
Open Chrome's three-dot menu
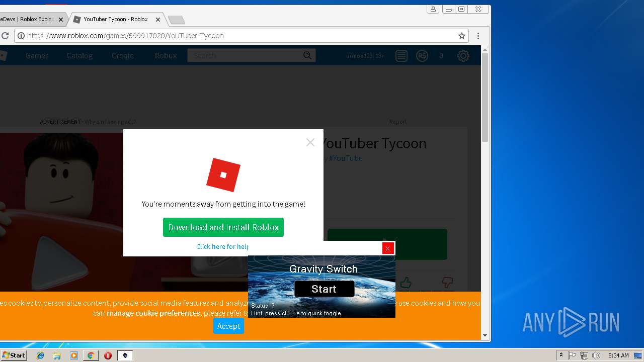pos(478,36)
